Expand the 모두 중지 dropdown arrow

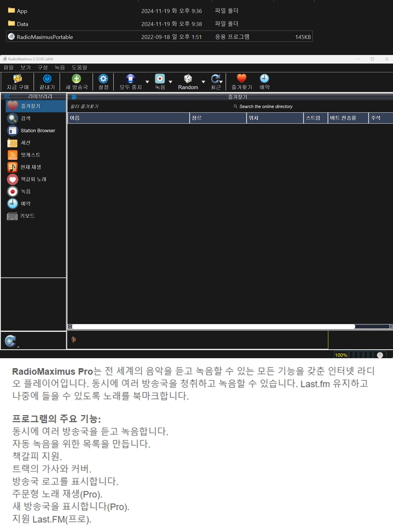tap(147, 82)
